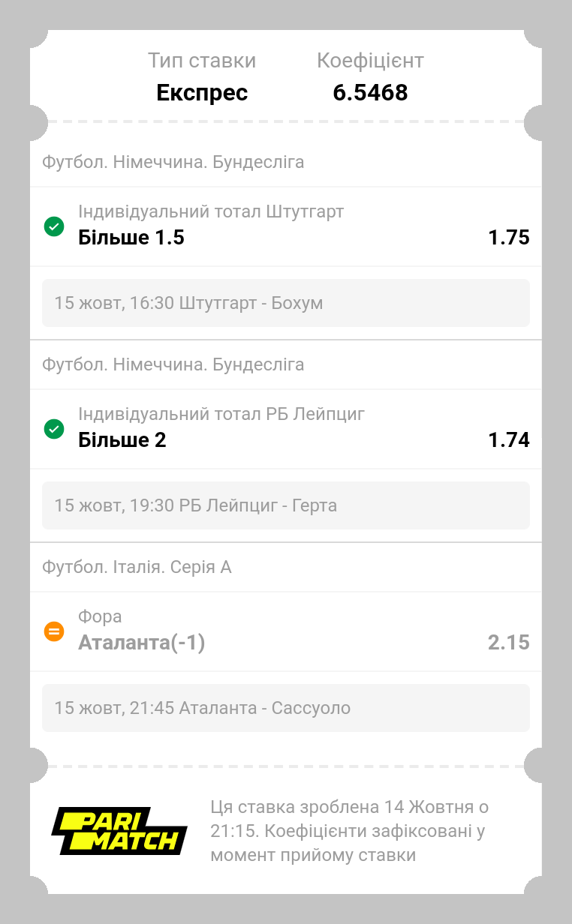Click the Футбол. Італія. Серія А header
Screen dimensions: 572x924
[137, 567]
